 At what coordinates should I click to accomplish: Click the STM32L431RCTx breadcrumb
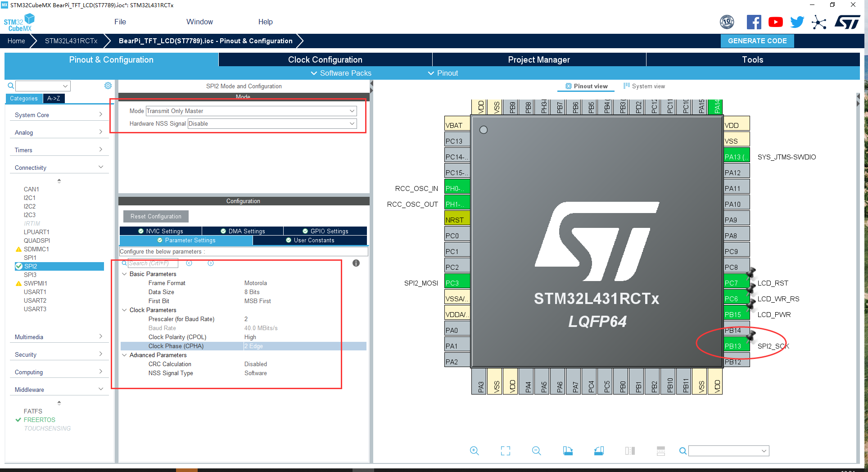71,41
